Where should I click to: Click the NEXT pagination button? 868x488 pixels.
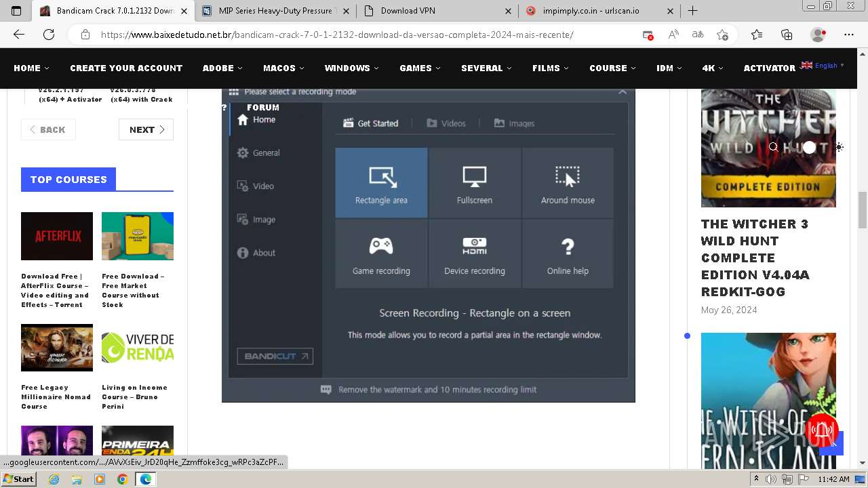coord(146,129)
